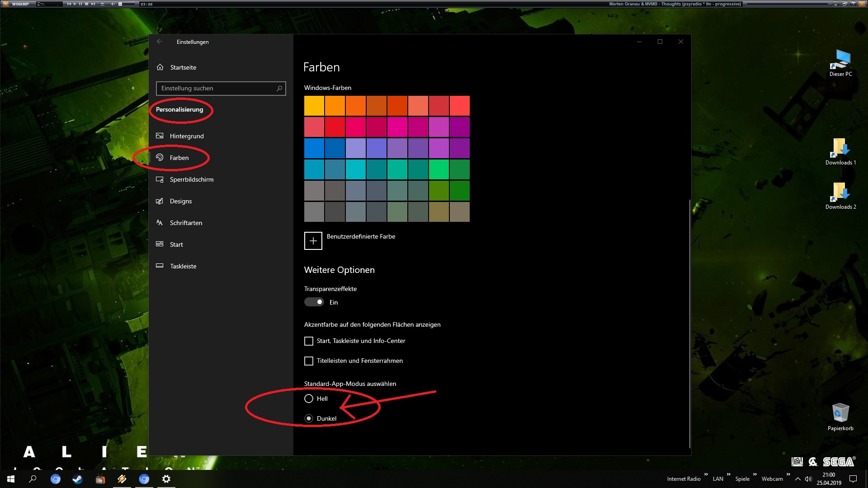Go to Sperrbildschirm settings

[191, 179]
